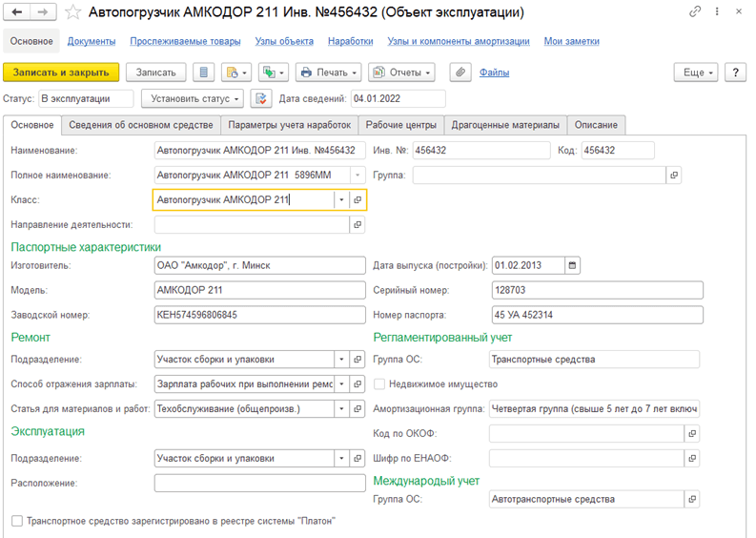
Task: Open the Файлы link
Action: click(x=494, y=72)
